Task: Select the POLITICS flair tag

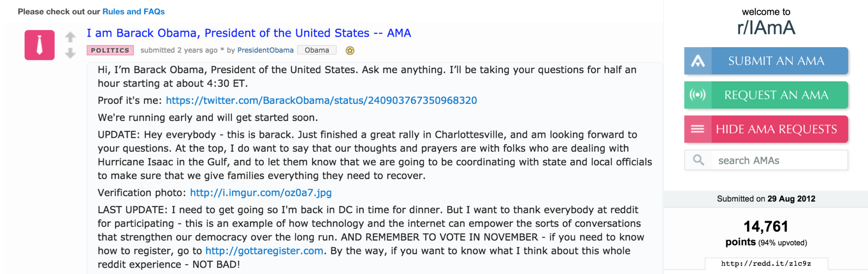Action: 110,50
